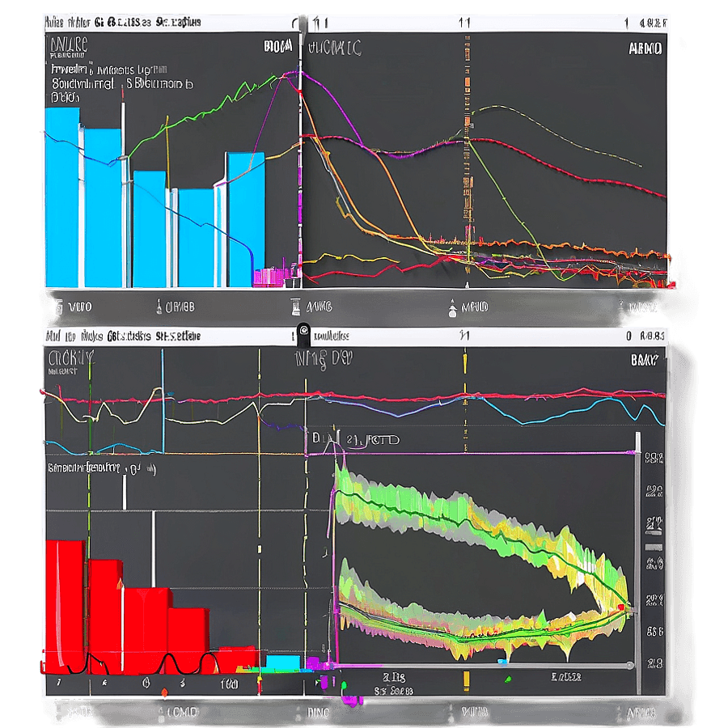Click the yellow marker below the bottom-right chart

(x=465, y=678)
